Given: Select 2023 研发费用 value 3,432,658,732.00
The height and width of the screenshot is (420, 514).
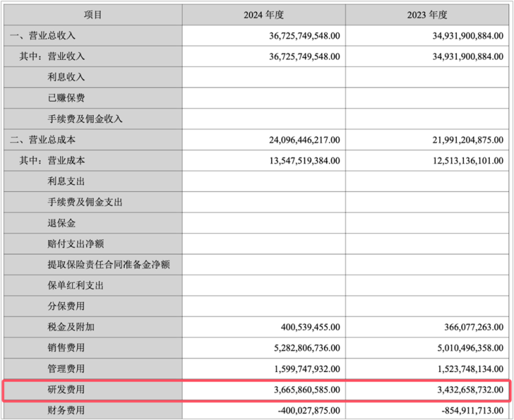Looking at the screenshot, I should (470, 390).
